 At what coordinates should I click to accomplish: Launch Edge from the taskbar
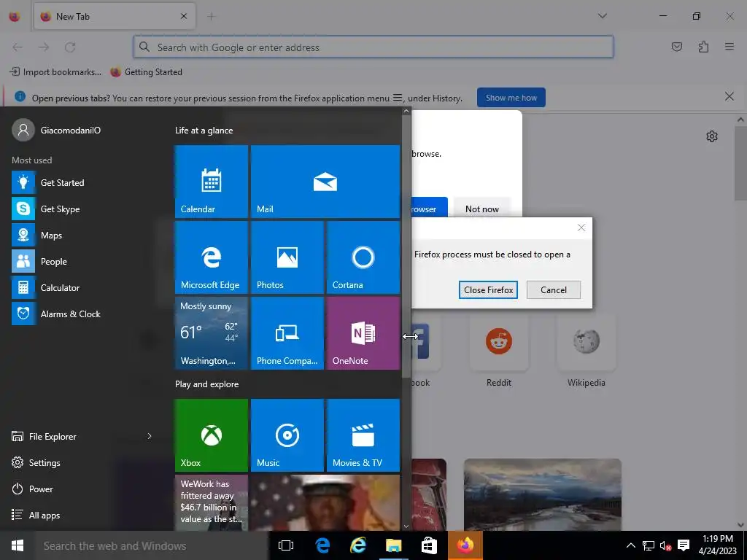[322, 545]
